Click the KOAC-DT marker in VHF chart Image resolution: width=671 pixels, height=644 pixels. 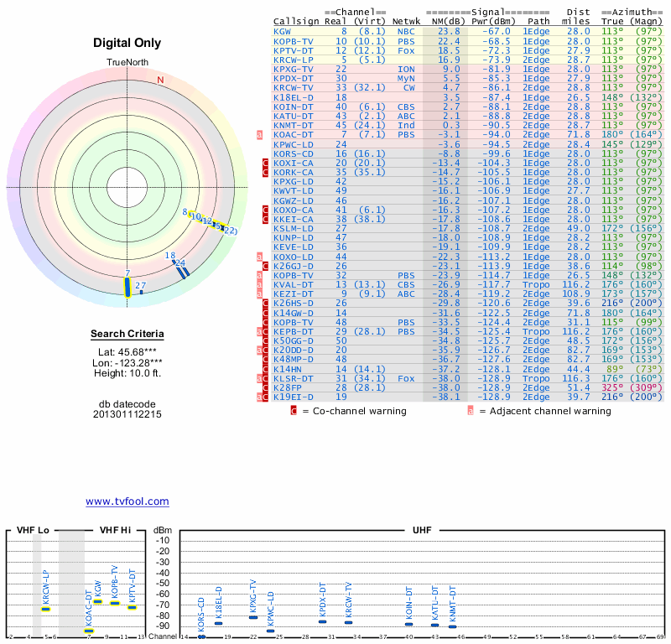(89, 631)
